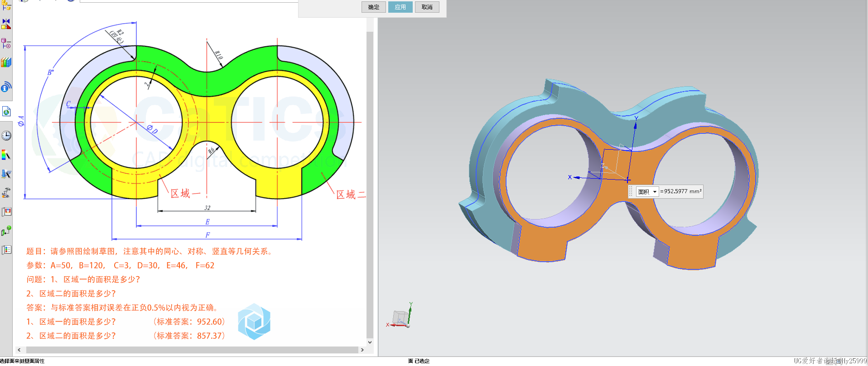Click the view triad in the viewport corner
This screenshot has height=366, width=868.
[400, 316]
